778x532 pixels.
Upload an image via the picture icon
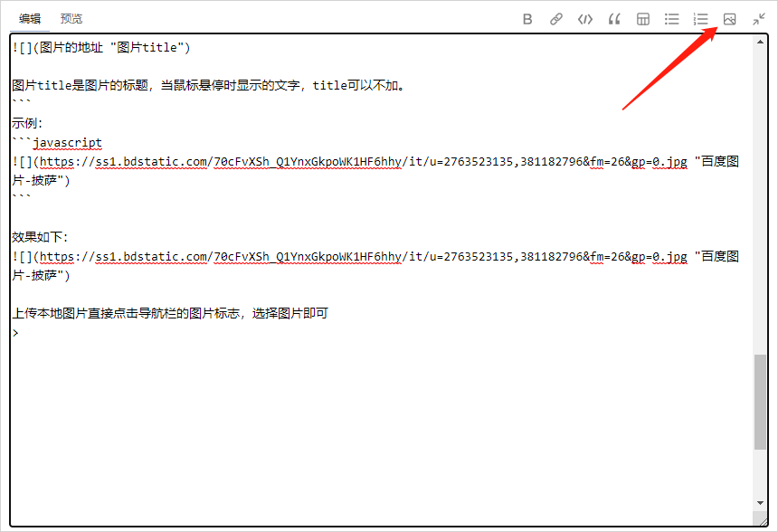pos(729,19)
